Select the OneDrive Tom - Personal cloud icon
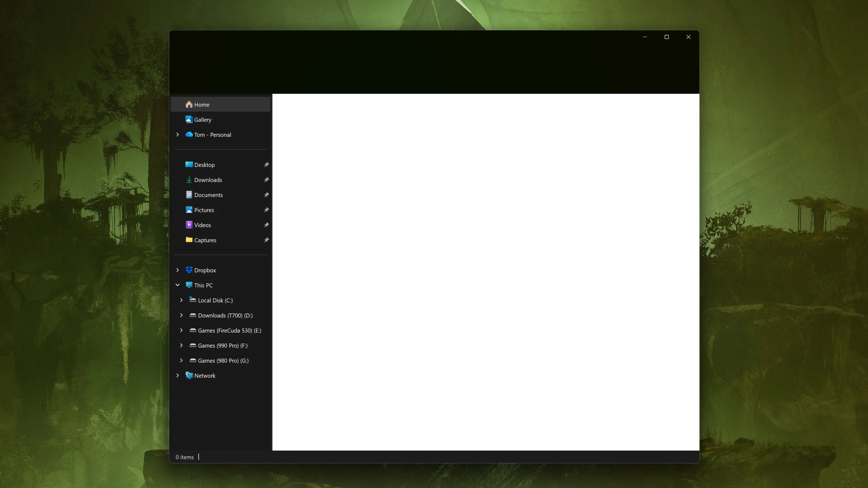This screenshot has width=868, height=488. (x=189, y=134)
